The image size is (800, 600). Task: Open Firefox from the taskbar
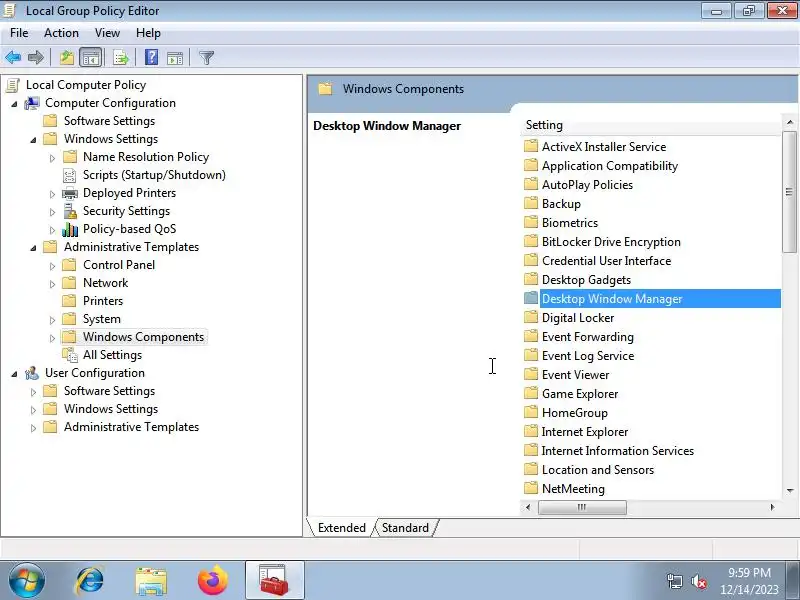[213, 581]
